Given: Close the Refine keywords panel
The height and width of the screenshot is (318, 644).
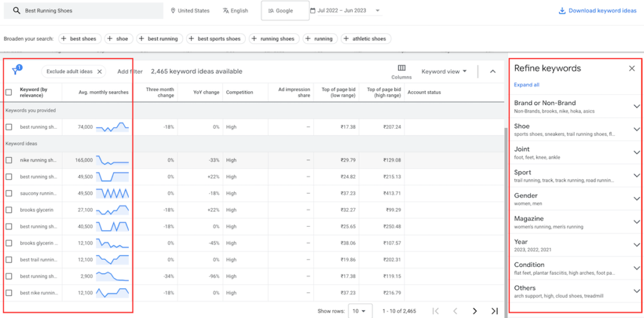Looking at the screenshot, I should coord(631,69).
